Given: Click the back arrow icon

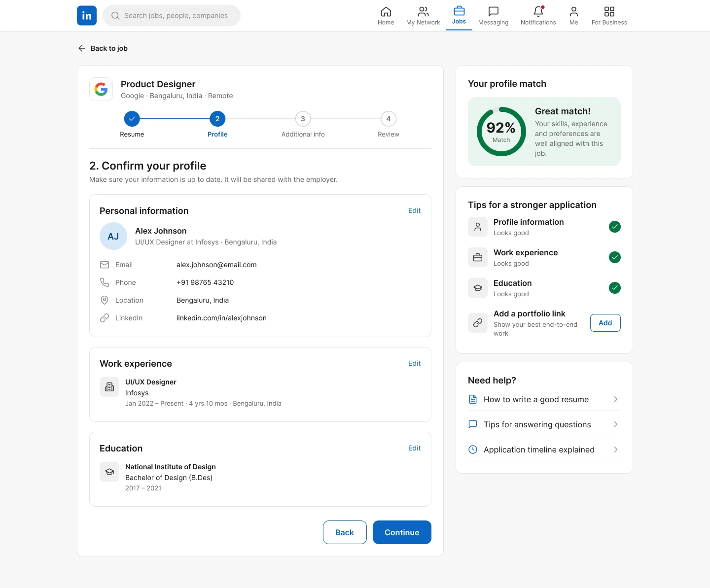Looking at the screenshot, I should coord(82,48).
